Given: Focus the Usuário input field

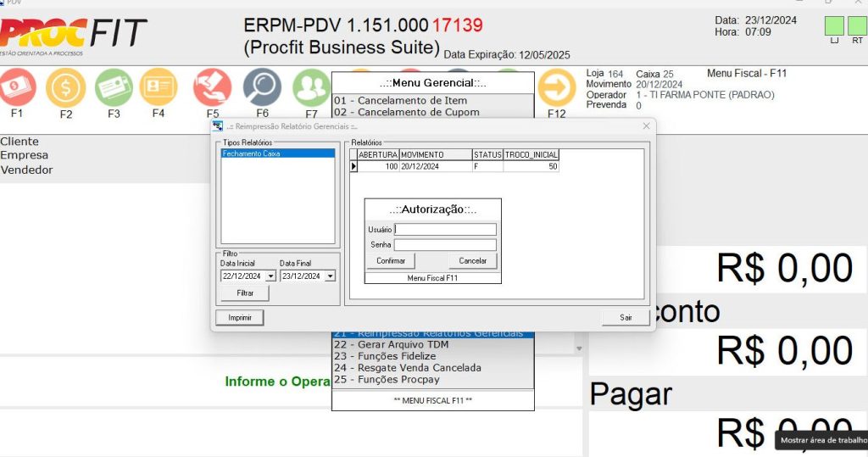Looking at the screenshot, I should pyautogui.click(x=445, y=229).
